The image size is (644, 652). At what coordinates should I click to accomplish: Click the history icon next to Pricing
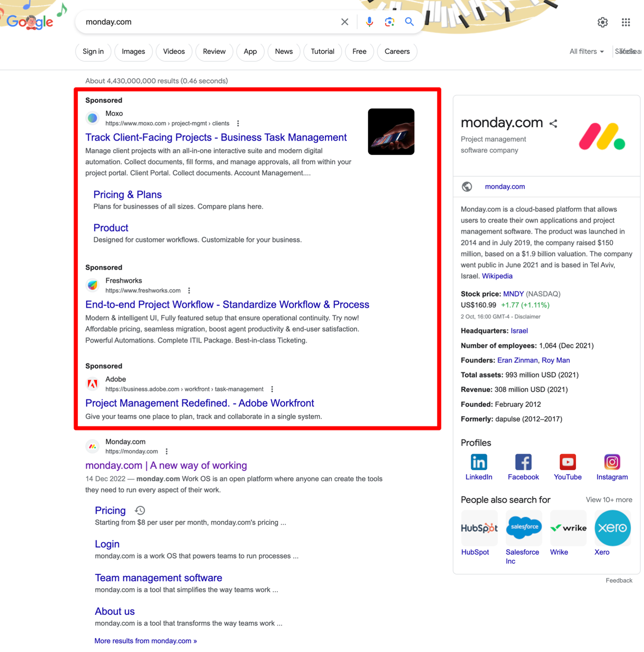[x=140, y=511]
